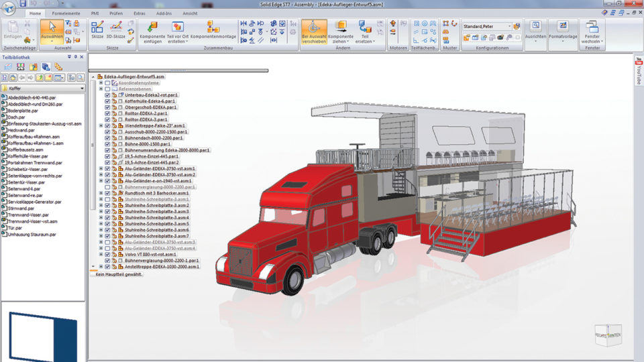Open the Koffer folder dropdown
The image size is (644, 362).
(81, 88)
